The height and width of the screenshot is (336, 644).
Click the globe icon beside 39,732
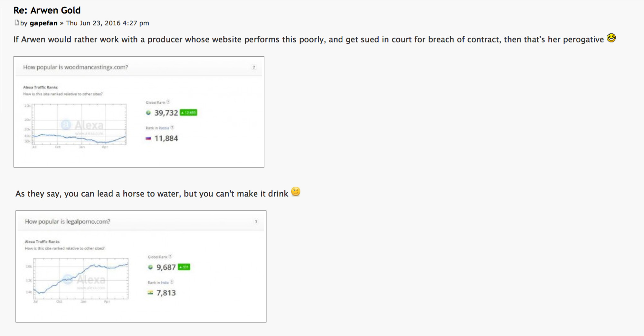148,113
